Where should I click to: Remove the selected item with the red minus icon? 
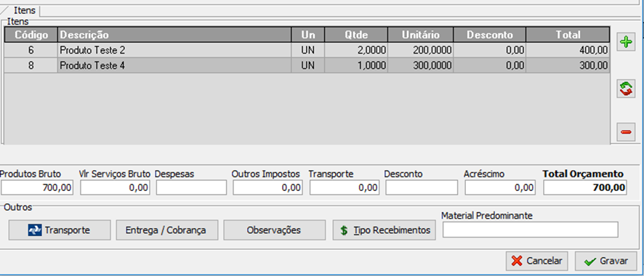tap(626, 132)
